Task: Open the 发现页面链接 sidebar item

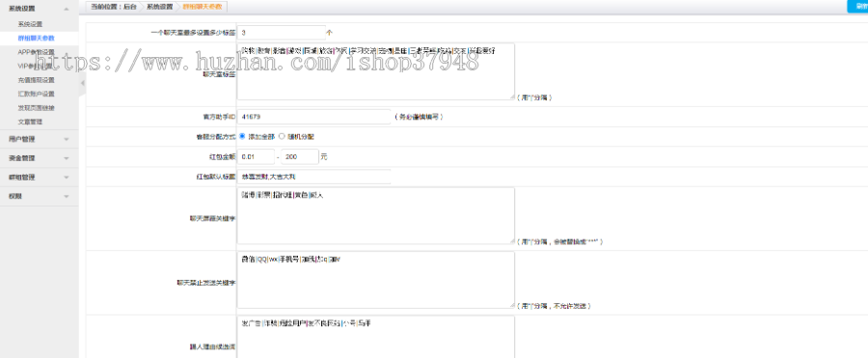Action: 36,107
